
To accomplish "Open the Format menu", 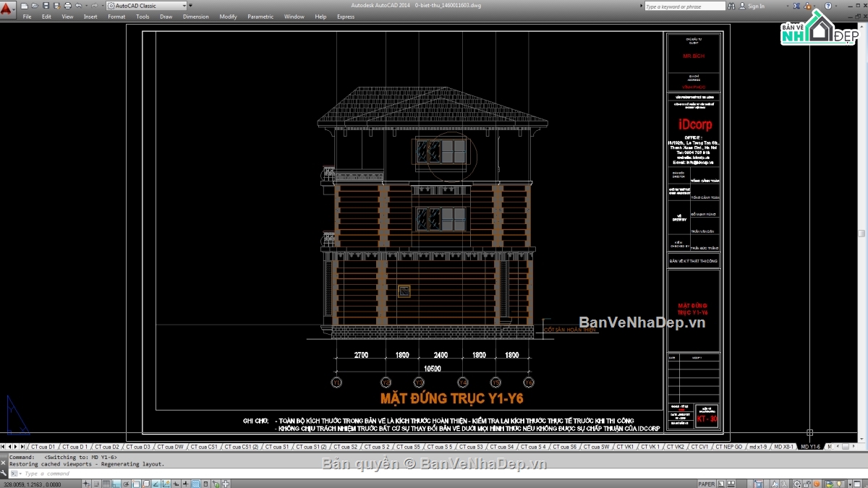I will [116, 17].
